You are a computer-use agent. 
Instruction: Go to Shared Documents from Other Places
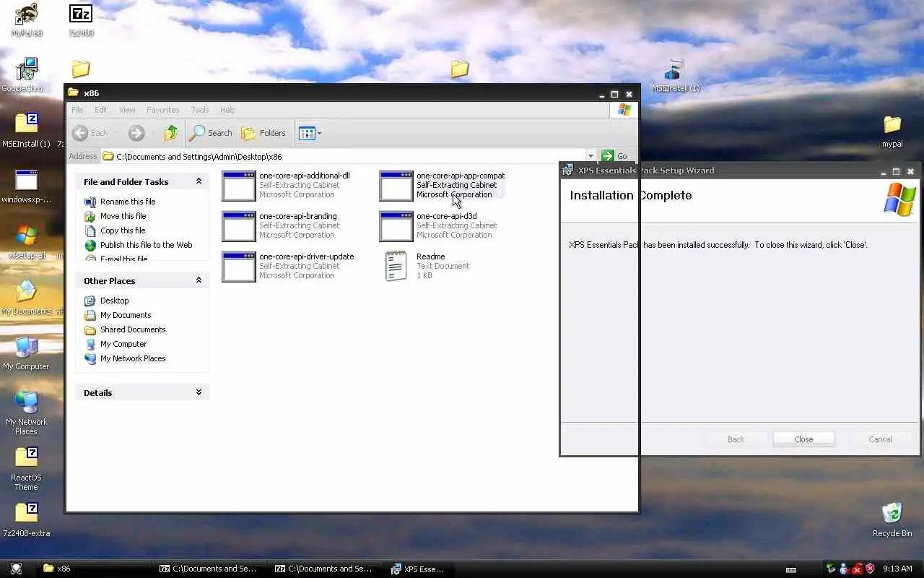click(125, 329)
